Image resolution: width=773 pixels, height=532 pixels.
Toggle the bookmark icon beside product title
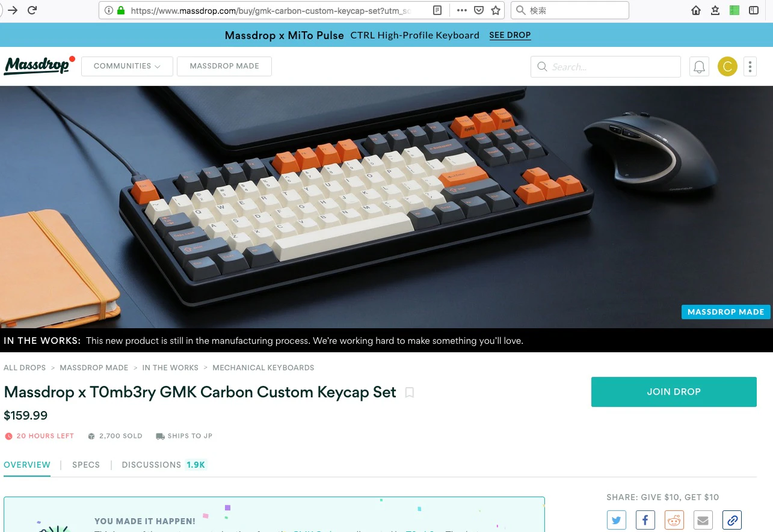click(x=410, y=393)
